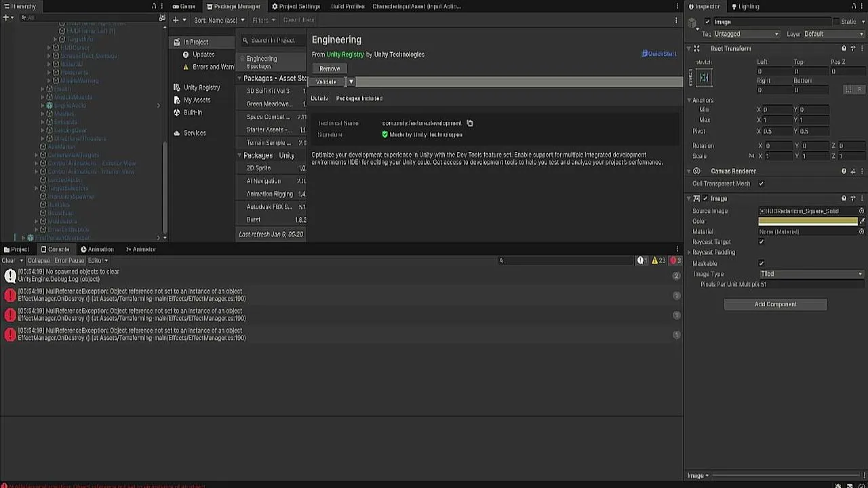868x488 pixels.
Task: Click the Validate button
Action: [x=327, y=81]
